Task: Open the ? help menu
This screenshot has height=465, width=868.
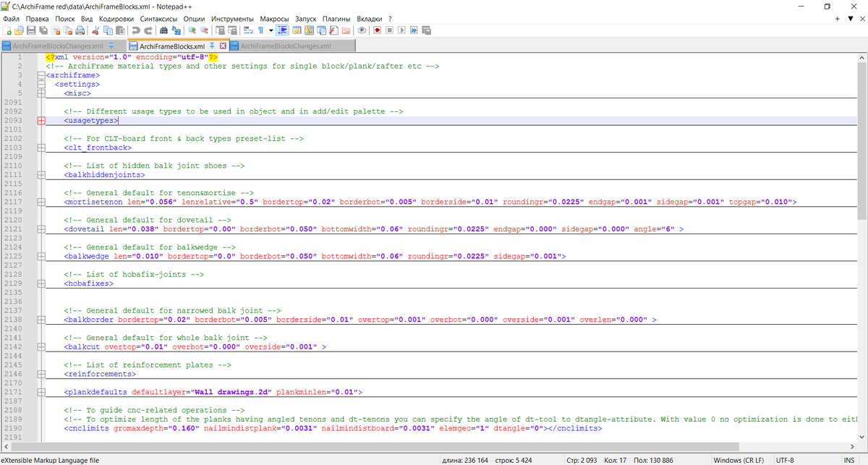Action: (x=390, y=18)
